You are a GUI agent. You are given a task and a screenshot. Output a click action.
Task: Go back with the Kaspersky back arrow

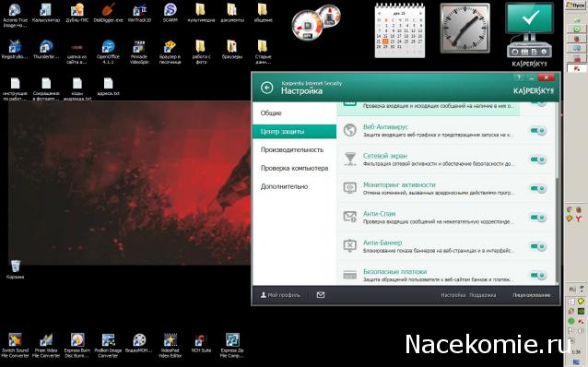(267, 88)
